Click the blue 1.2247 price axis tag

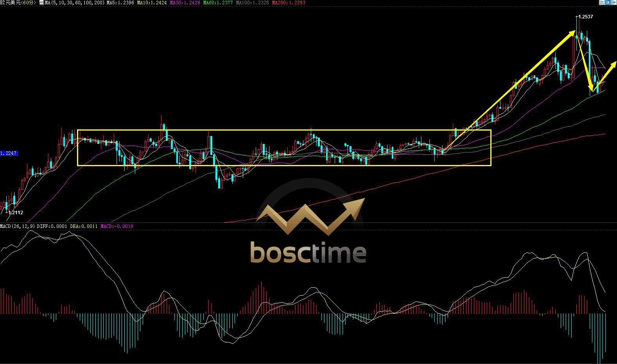pos(9,153)
